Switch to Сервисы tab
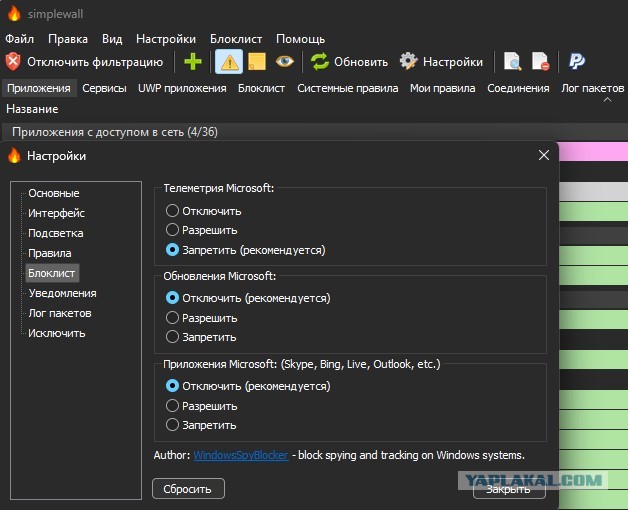 point(104,88)
